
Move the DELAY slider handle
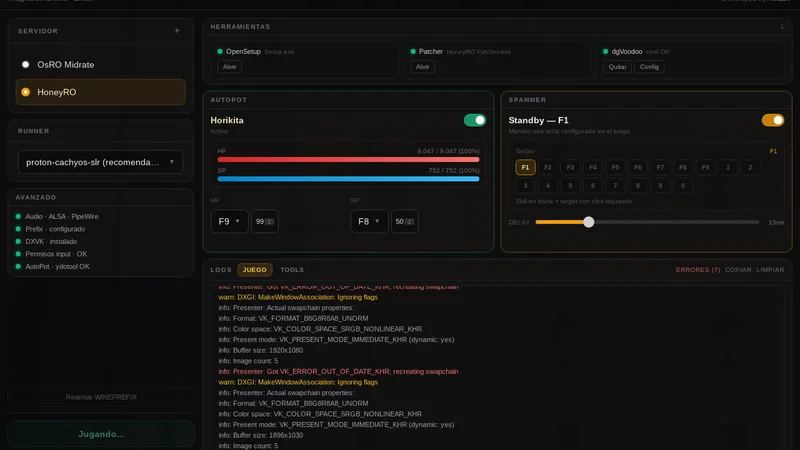click(588, 222)
